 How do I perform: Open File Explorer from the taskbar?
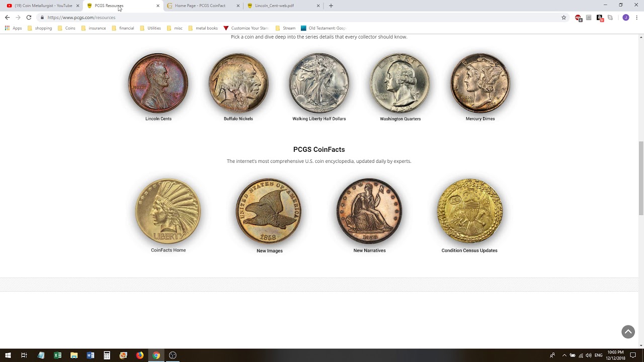point(74,355)
